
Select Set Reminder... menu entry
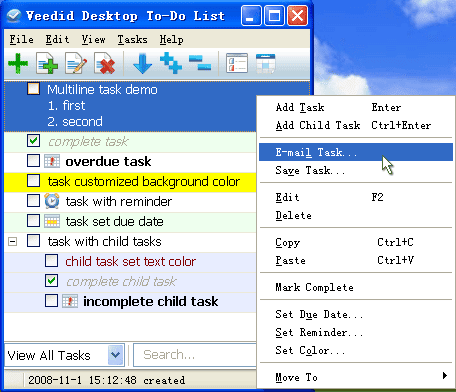356,332
